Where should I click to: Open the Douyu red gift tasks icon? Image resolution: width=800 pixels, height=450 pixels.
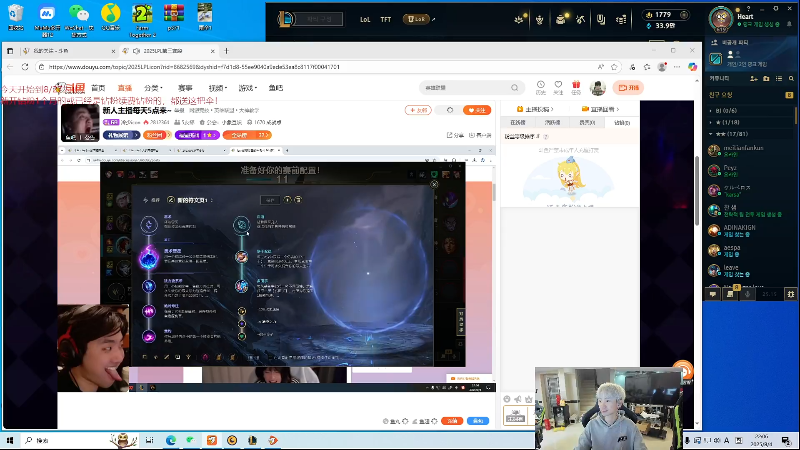coord(576,87)
